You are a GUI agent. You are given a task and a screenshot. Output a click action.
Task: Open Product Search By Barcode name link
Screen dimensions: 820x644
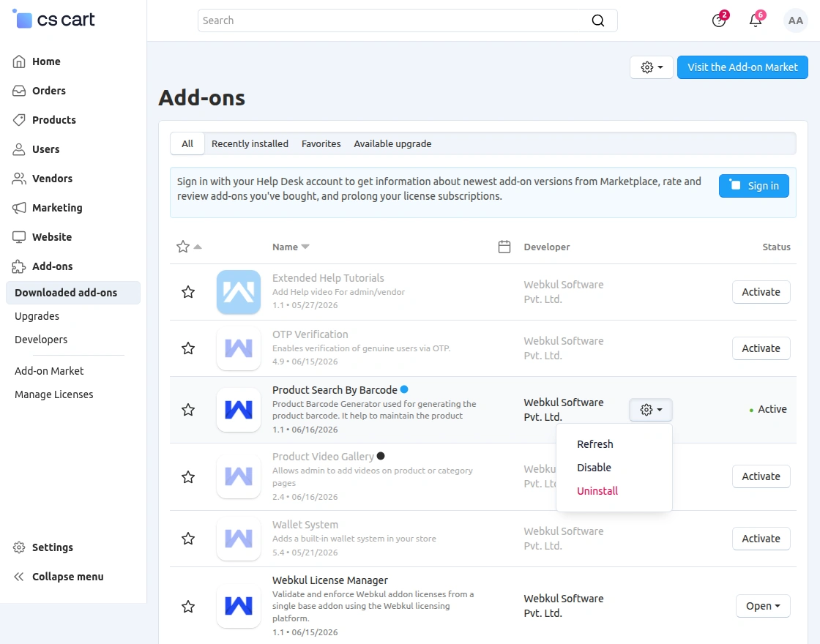(x=335, y=390)
